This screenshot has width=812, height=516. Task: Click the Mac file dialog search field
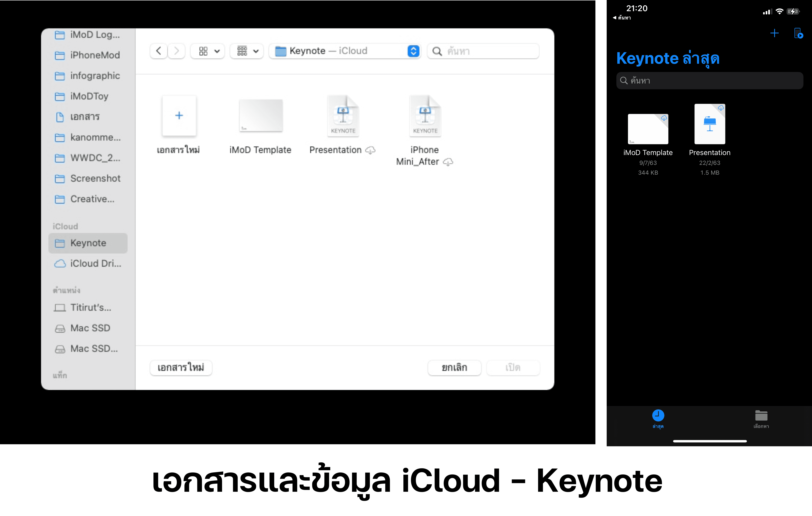(x=483, y=51)
